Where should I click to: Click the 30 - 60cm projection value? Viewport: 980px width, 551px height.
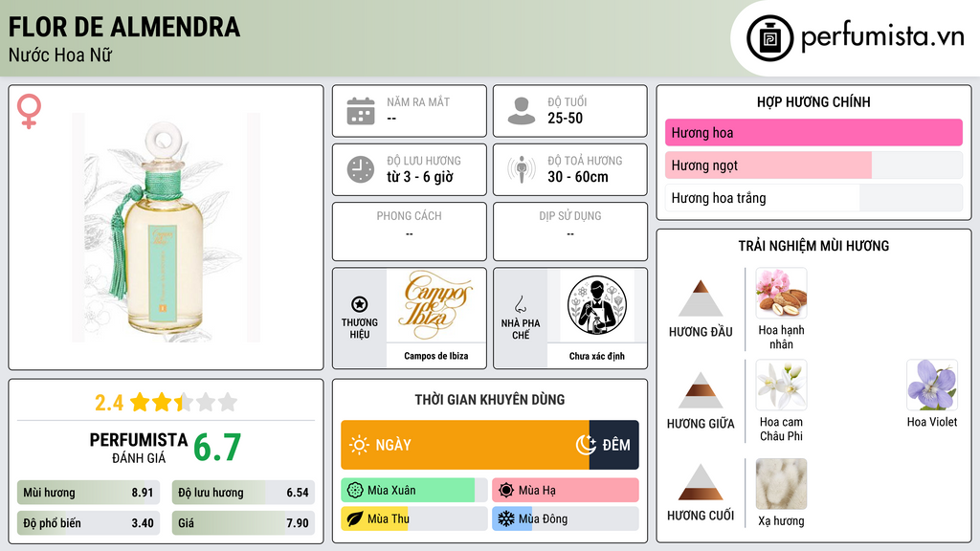coord(577,177)
